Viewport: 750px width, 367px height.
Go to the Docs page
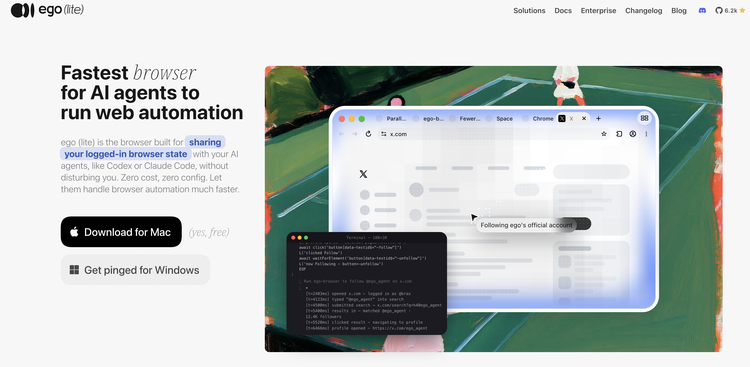coord(563,11)
